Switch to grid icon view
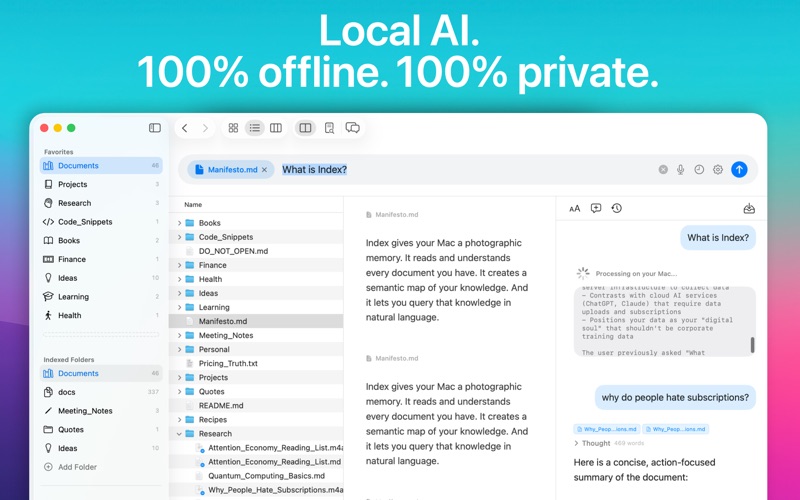The width and height of the screenshot is (800, 500). [x=233, y=128]
